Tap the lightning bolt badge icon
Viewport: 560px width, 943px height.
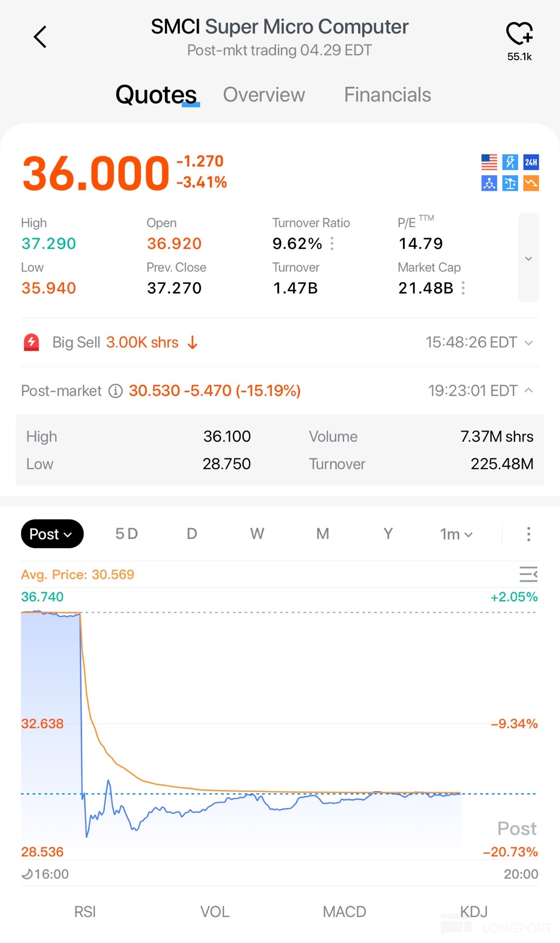510,162
